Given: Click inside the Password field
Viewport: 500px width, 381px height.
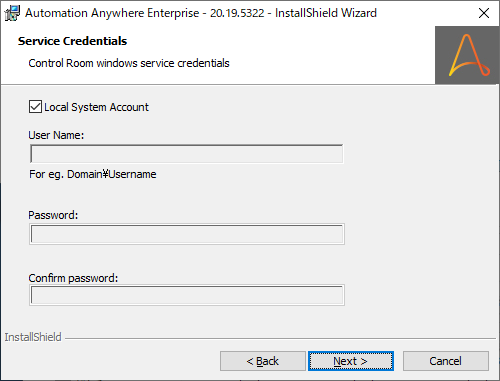Looking at the screenshot, I should tap(187, 234).
